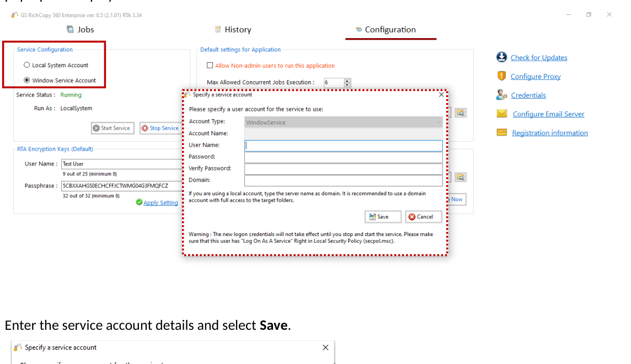
Task: Focus the dialog User Name field
Action: click(343, 145)
